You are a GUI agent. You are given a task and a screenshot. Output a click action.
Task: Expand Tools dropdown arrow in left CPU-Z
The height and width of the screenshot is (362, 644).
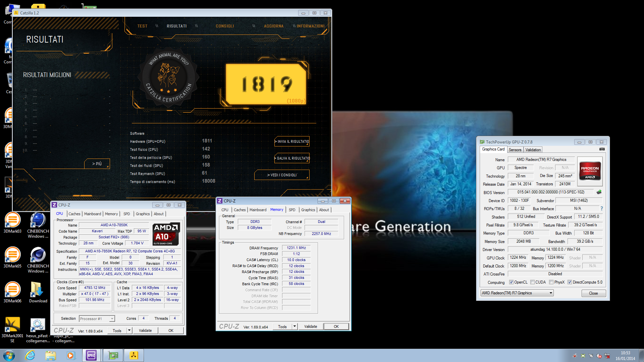[129, 330]
